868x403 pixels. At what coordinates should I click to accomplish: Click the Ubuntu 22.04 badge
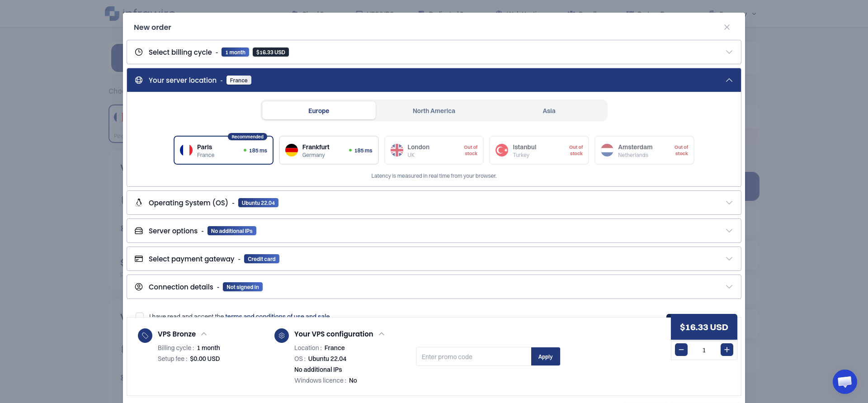pos(258,203)
